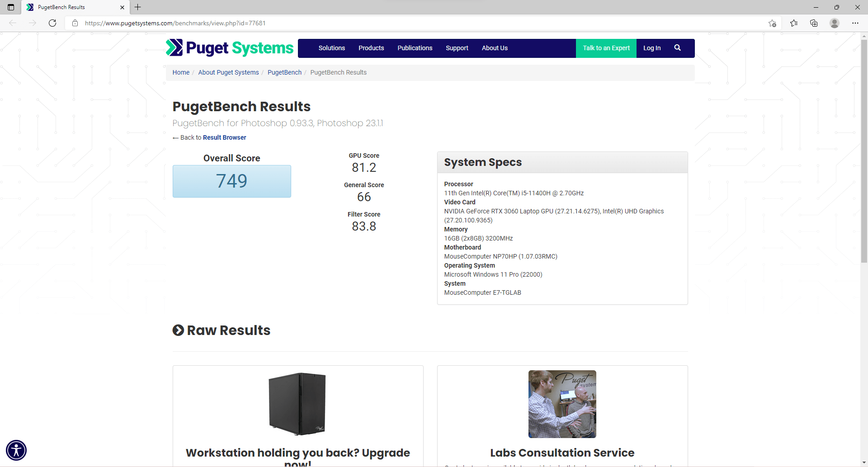Add page to favorites star icon
868x467 pixels.
[x=772, y=23]
